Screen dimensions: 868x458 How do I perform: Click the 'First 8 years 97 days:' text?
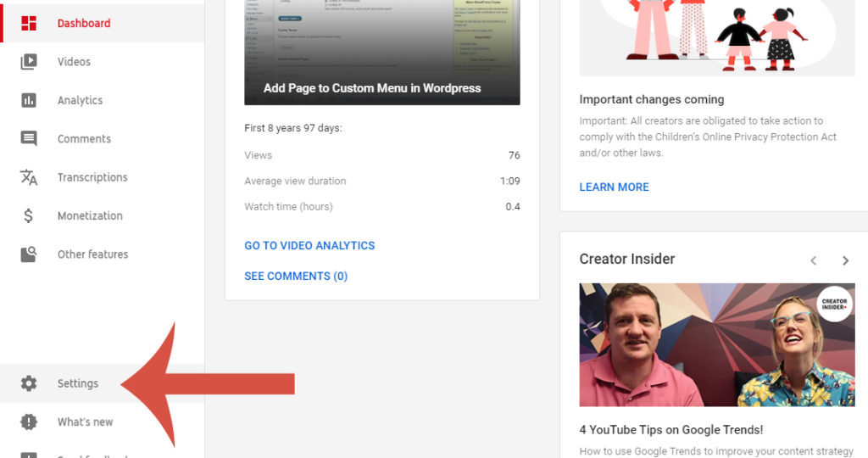[293, 128]
